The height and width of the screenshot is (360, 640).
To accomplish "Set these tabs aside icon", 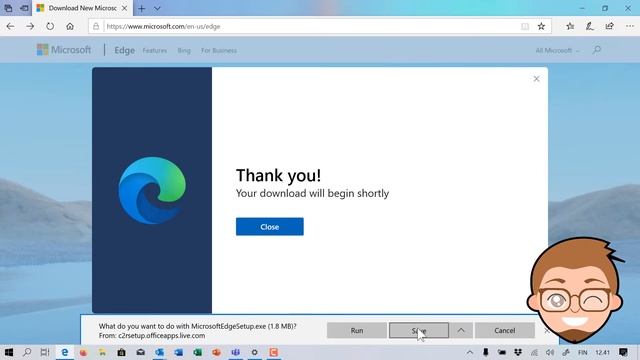I will [x=24, y=8].
